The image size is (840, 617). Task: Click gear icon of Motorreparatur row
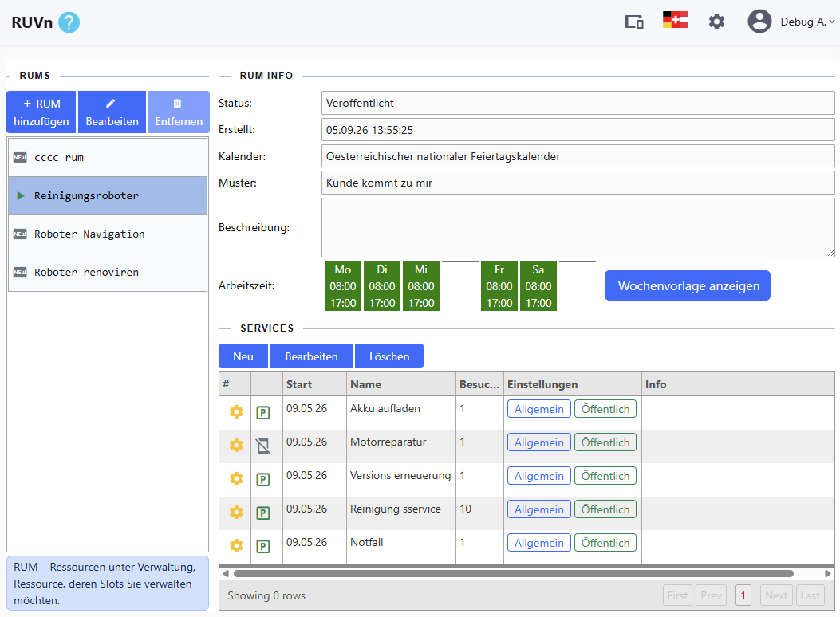(236, 446)
